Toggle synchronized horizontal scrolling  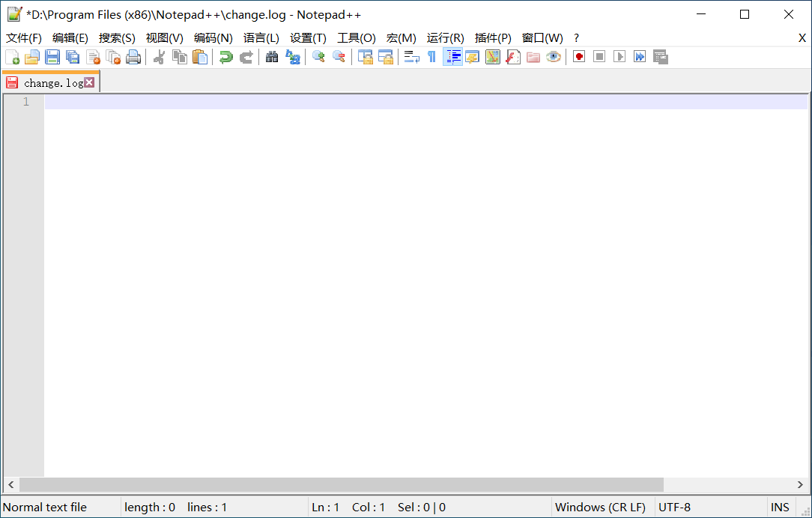(x=386, y=57)
